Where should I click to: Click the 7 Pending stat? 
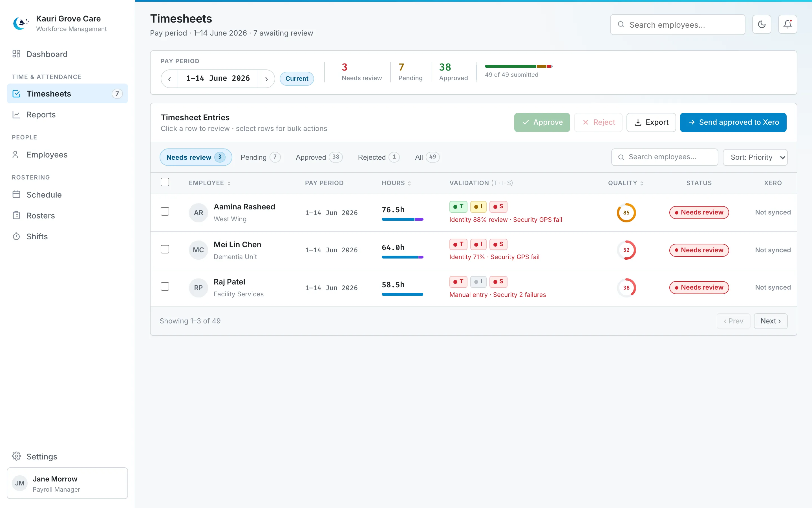410,72
